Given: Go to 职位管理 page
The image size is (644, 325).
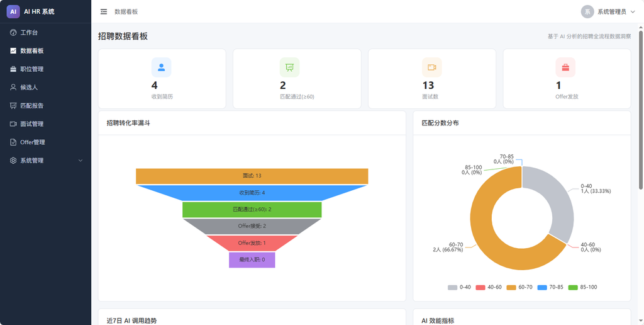Looking at the screenshot, I should [45, 69].
